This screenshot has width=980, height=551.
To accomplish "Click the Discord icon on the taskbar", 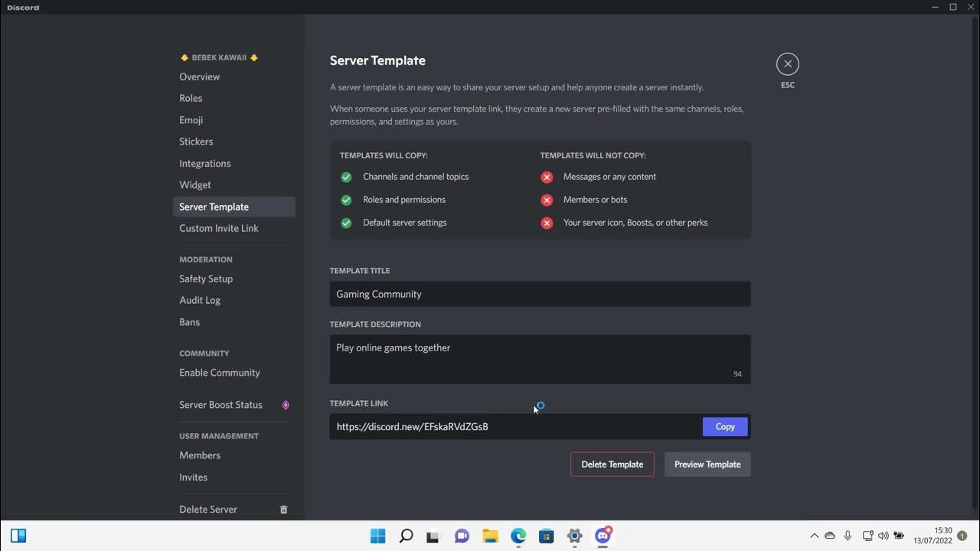I will (x=603, y=536).
